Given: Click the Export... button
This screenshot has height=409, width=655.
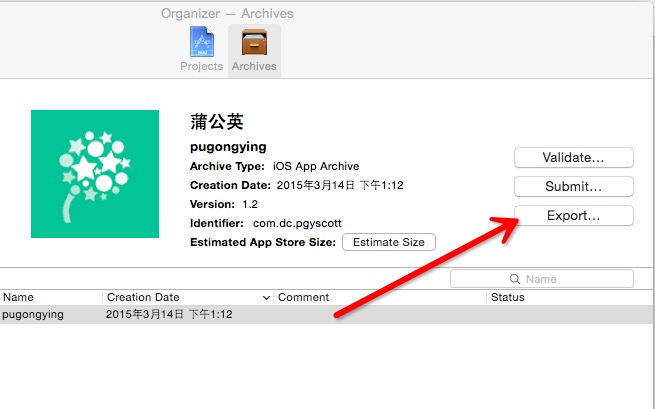Looking at the screenshot, I should (x=574, y=216).
